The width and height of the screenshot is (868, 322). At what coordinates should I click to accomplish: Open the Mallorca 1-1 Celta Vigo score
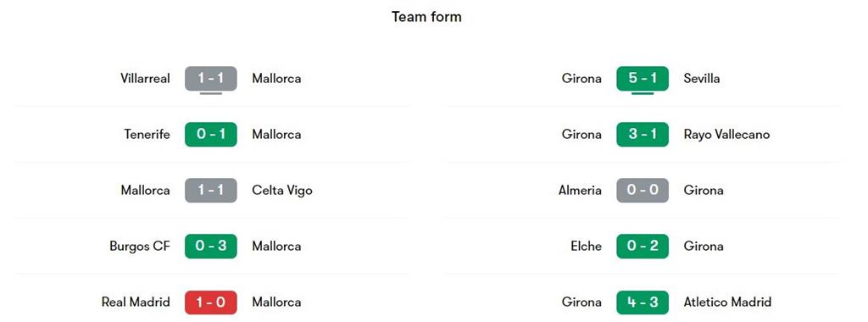point(211,191)
